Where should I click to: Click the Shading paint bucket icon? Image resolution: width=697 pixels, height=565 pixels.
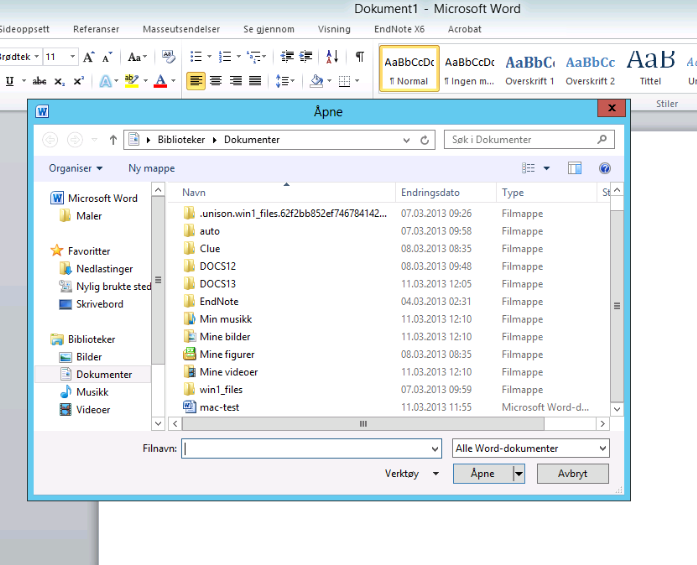point(316,81)
